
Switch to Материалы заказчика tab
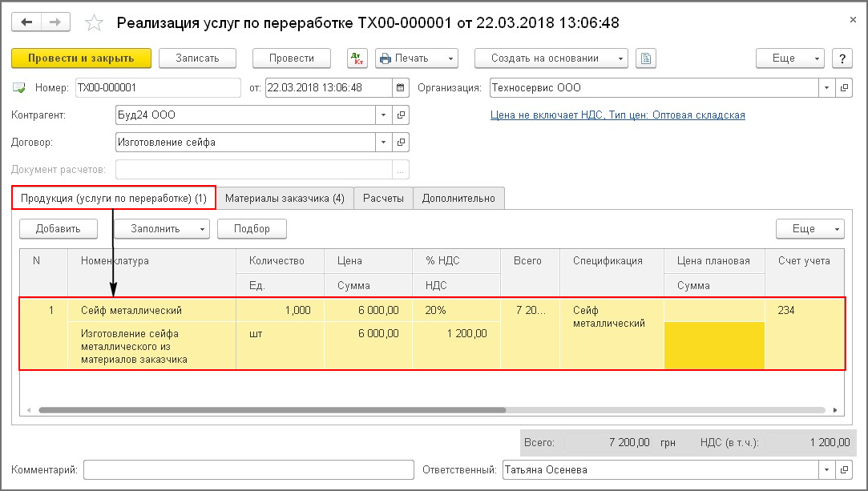click(285, 199)
